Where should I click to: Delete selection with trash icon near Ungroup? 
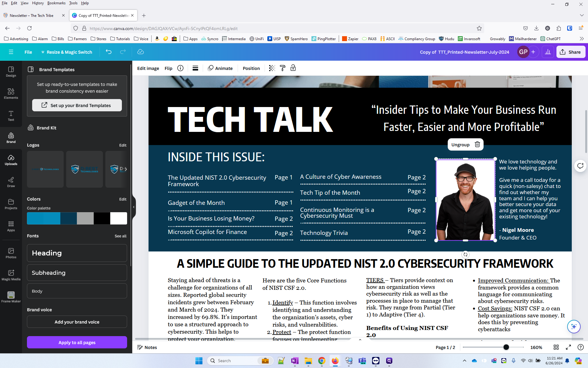(x=477, y=144)
